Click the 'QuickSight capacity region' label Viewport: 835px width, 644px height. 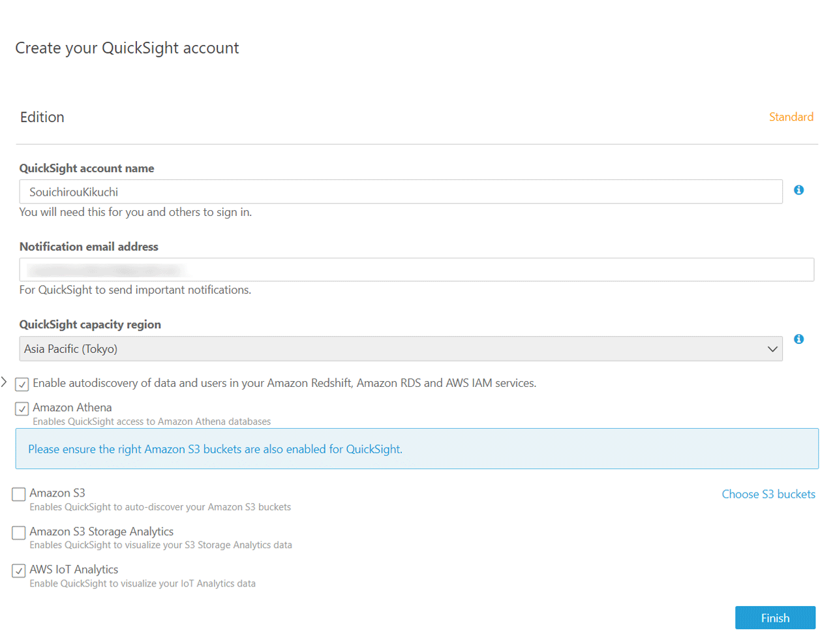(90, 324)
